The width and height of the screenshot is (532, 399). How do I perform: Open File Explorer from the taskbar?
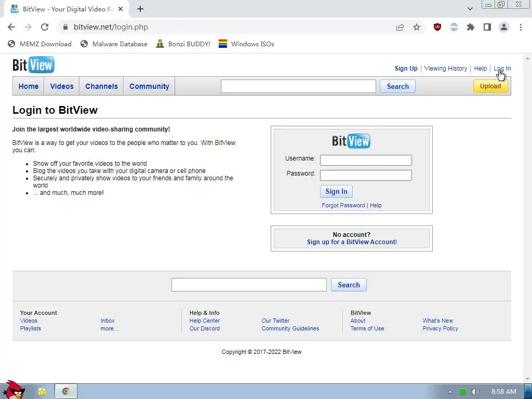(x=42, y=392)
